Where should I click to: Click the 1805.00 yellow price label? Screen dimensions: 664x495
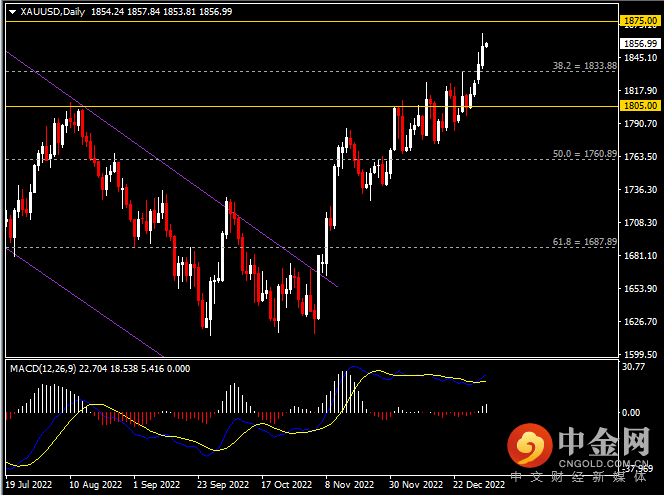click(638, 105)
